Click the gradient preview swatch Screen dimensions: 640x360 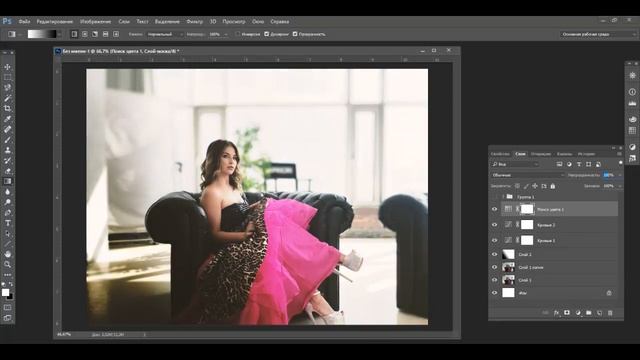(x=42, y=34)
